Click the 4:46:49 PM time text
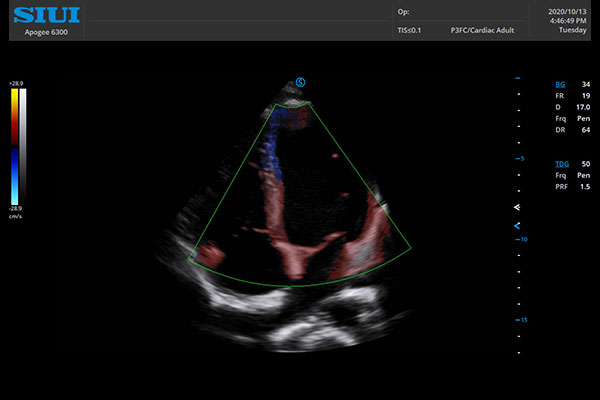This screenshot has width=600, height=400. pyautogui.click(x=568, y=21)
